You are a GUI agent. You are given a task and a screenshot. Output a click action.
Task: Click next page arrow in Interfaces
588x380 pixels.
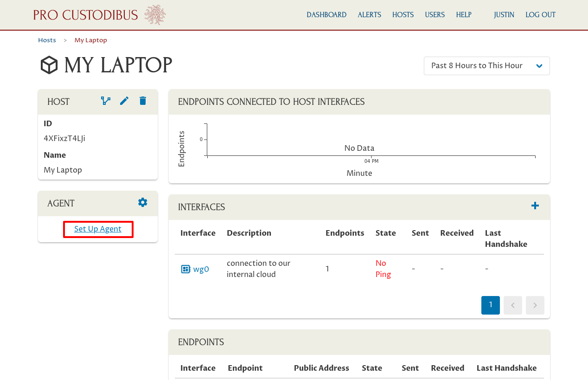point(535,305)
